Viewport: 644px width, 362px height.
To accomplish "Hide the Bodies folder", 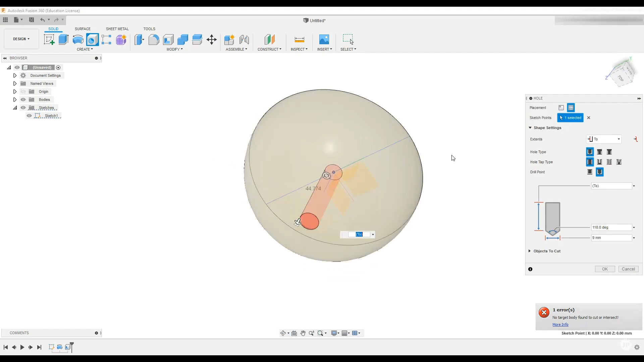I will click(x=23, y=100).
